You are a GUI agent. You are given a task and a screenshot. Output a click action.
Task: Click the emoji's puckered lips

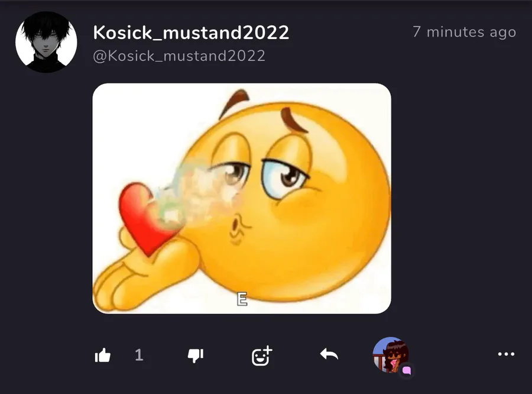(x=239, y=226)
